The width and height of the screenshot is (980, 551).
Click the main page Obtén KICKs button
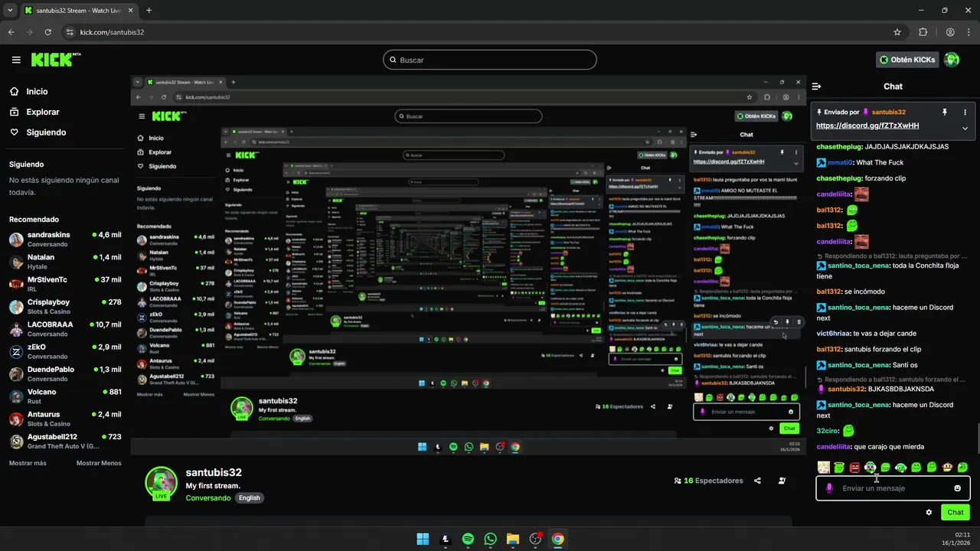tap(907, 60)
